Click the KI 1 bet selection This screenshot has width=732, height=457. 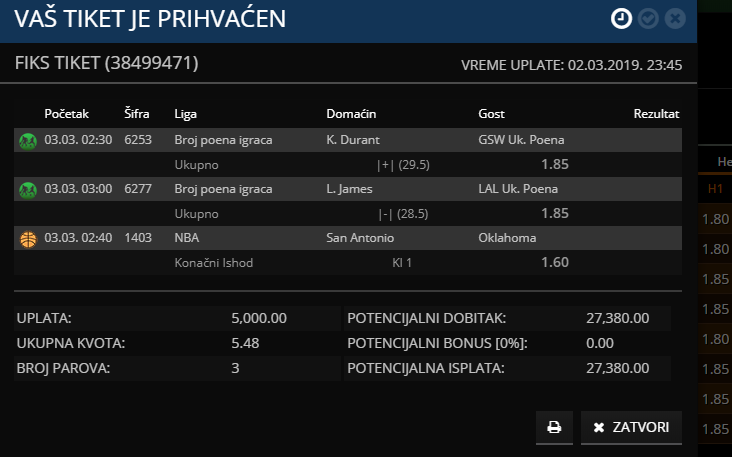402,263
